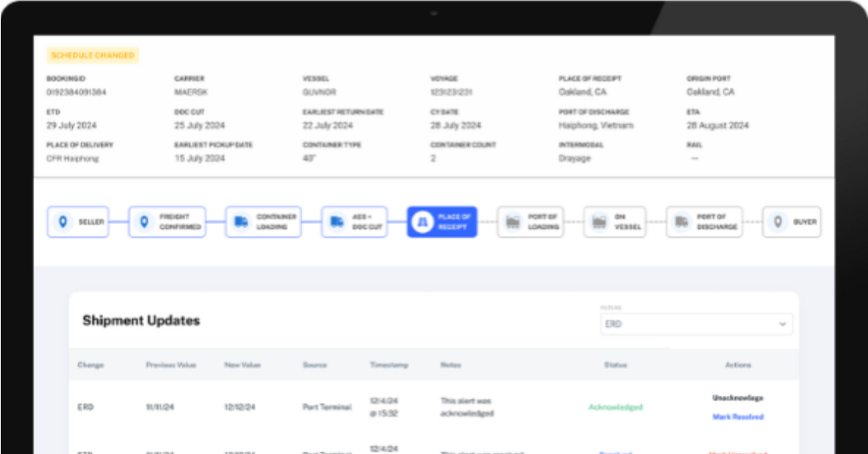The height and width of the screenshot is (454, 868).
Task: Click the Seller location pin icon
Action: point(63,222)
